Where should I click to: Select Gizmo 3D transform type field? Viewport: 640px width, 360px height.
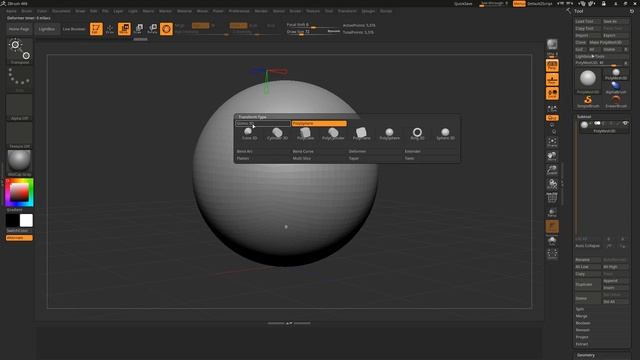[x=263, y=123]
